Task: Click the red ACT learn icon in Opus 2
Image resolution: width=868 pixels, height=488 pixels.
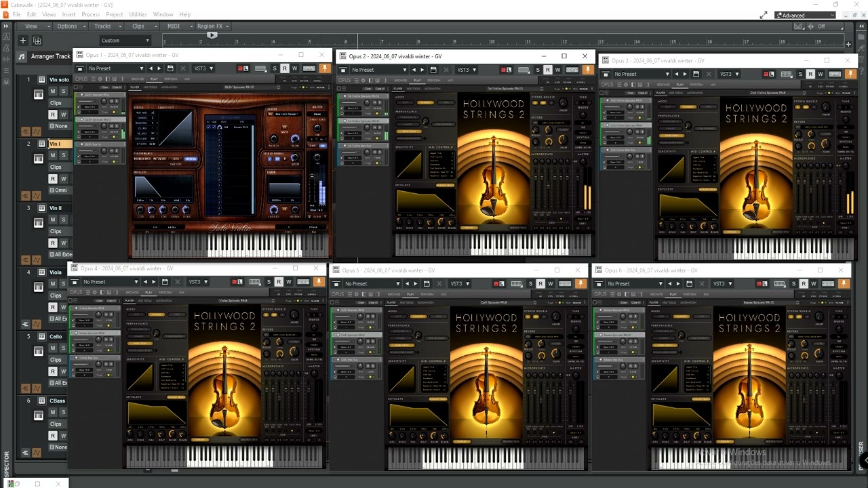Action: pos(506,70)
